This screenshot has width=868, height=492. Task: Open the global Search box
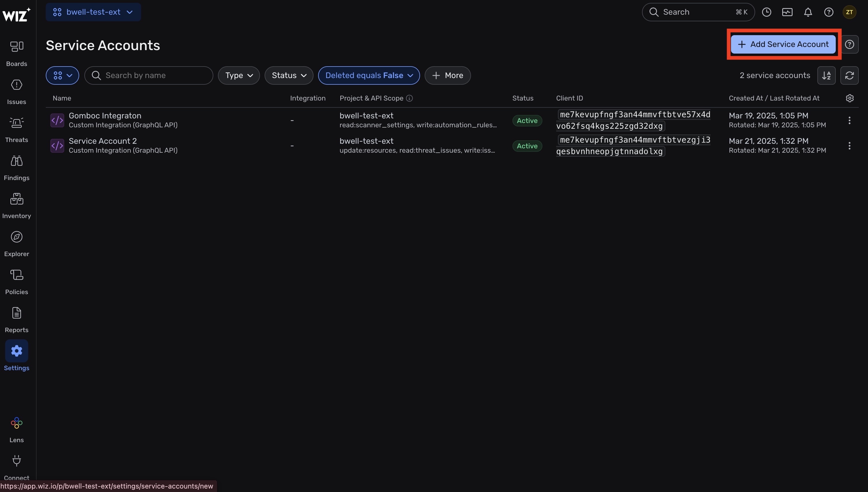coord(698,12)
